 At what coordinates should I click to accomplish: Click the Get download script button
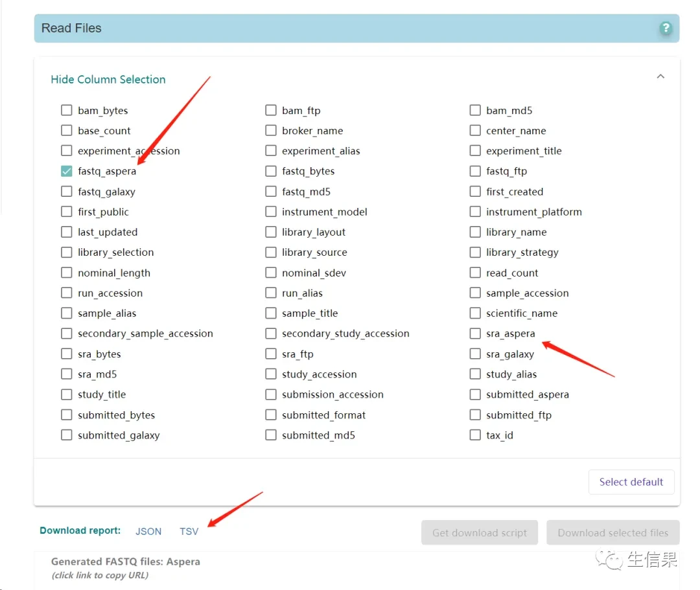point(480,533)
